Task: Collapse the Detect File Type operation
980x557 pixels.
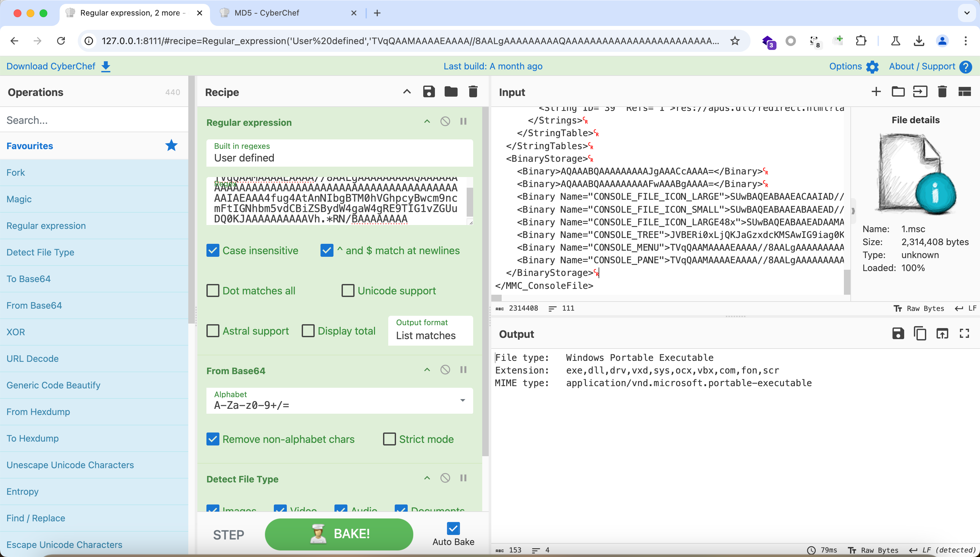Action: tap(427, 478)
